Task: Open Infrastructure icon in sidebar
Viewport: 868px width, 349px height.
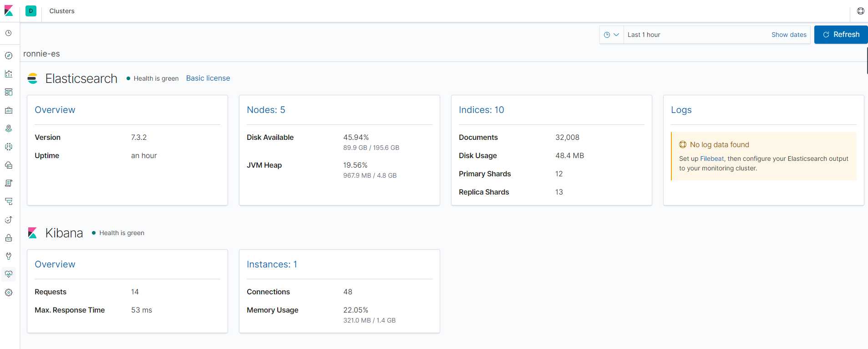Action: [x=9, y=165]
